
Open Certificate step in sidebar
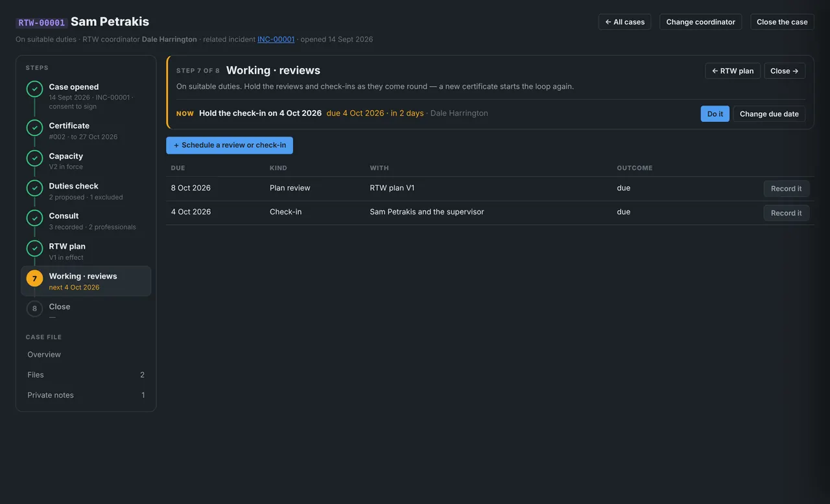[86, 130]
